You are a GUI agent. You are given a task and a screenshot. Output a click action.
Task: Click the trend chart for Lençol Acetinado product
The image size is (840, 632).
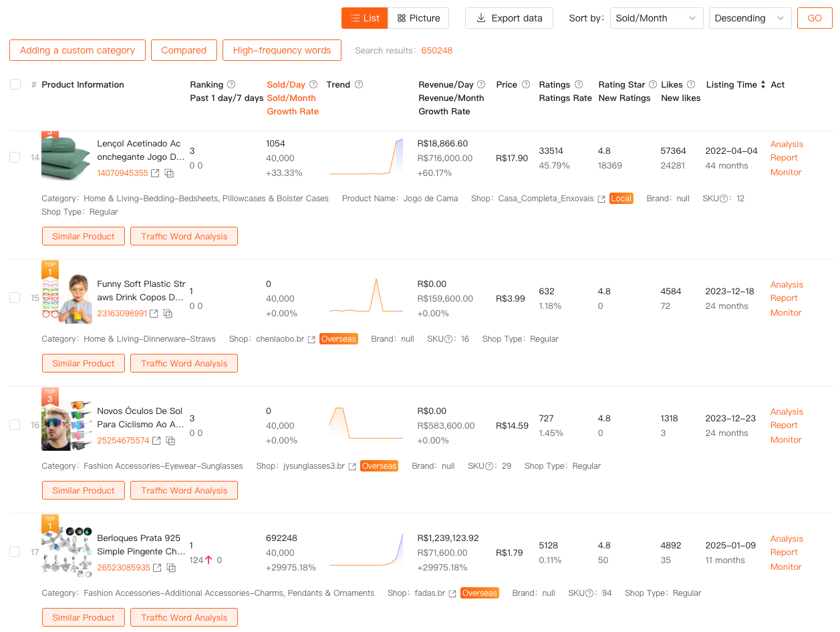pyautogui.click(x=366, y=158)
